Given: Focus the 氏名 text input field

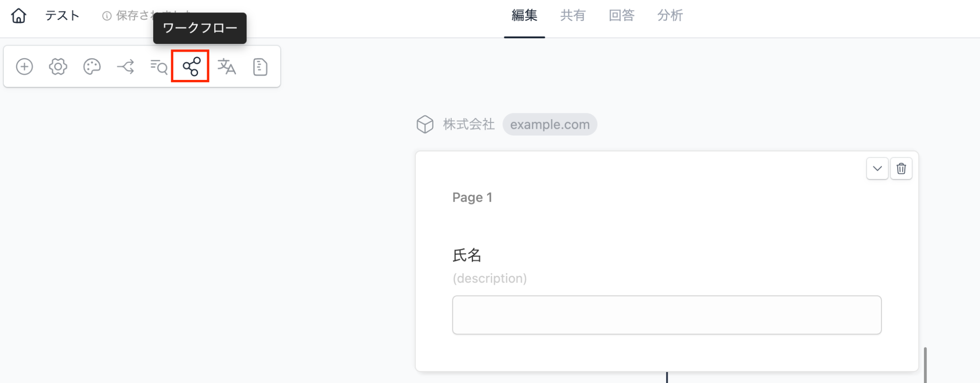Looking at the screenshot, I should pos(667,315).
